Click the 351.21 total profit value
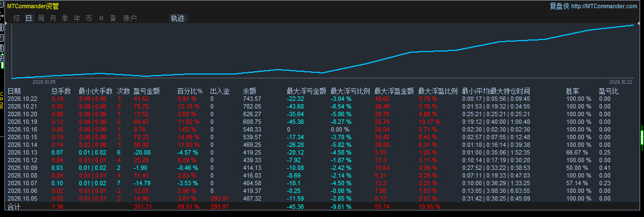This screenshot has height=217, width=644. (143, 207)
